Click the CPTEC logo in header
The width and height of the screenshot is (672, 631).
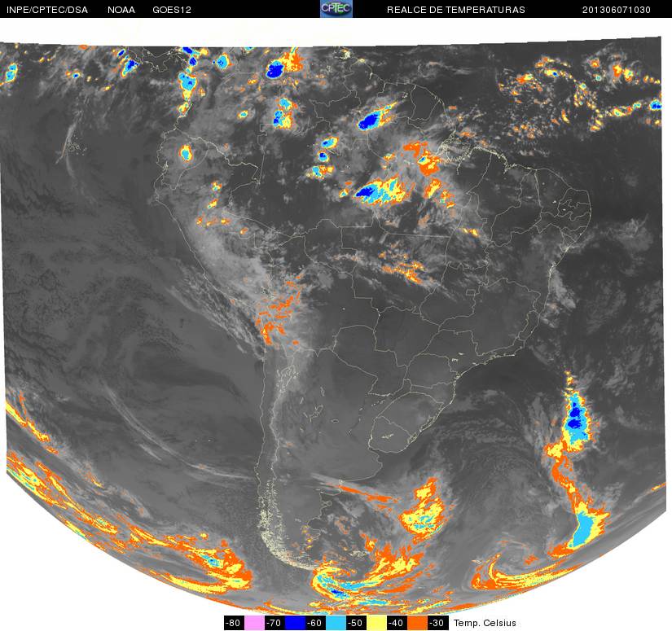pos(336,9)
